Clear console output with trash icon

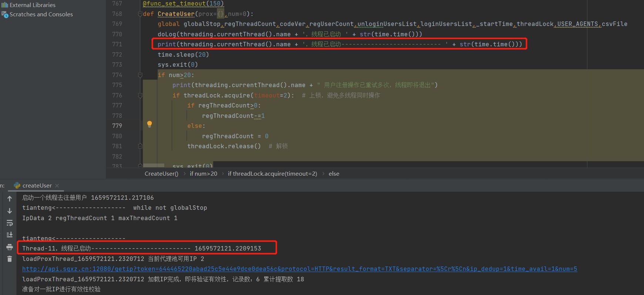tap(10, 259)
